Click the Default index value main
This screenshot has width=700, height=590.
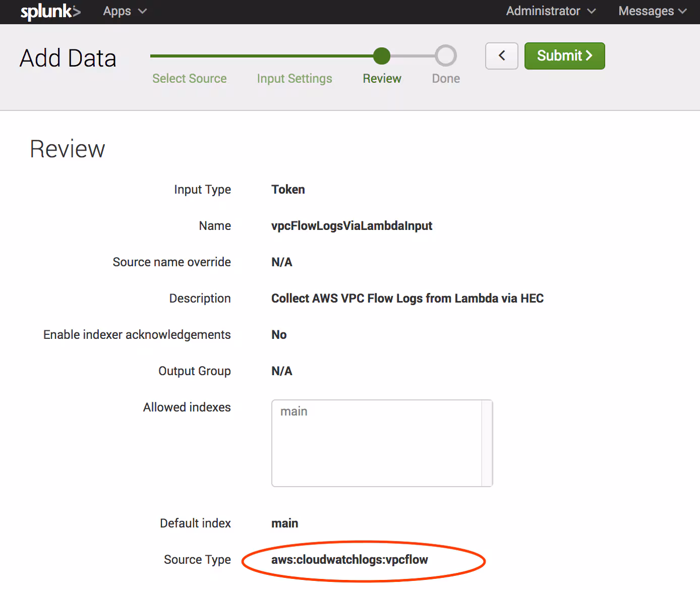[284, 523]
